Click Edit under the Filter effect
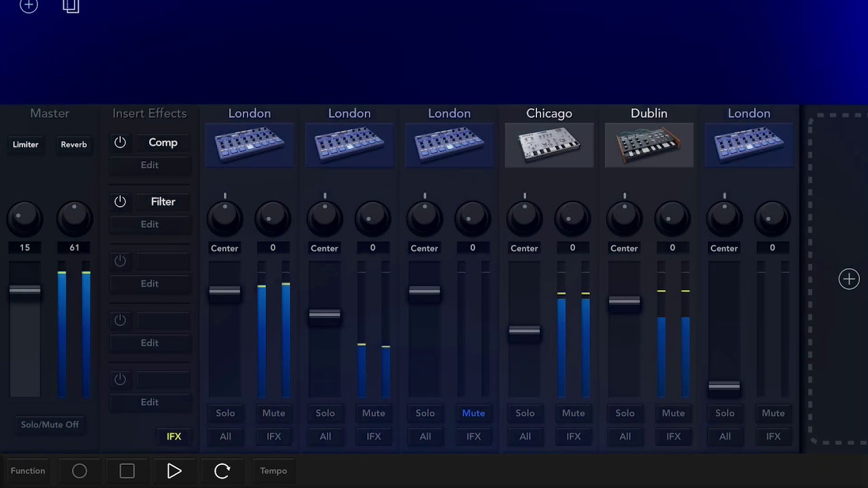Viewport: 868px width, 488px height. (150, 224)
